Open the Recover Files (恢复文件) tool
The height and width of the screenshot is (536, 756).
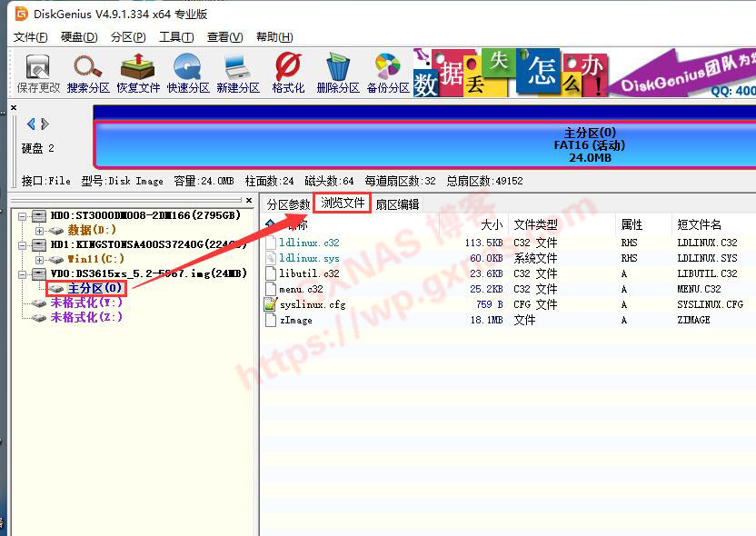tap(138, 74)
